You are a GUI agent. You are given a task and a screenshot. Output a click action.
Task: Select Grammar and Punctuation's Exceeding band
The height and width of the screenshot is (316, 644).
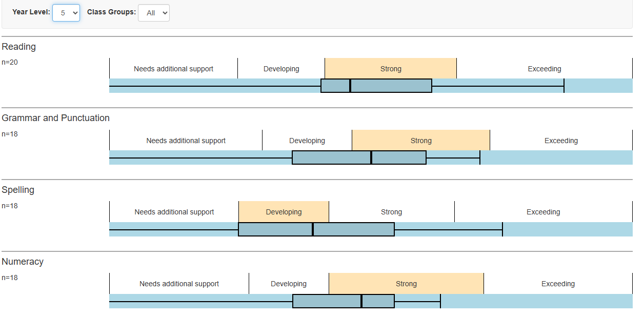[561, 141]
